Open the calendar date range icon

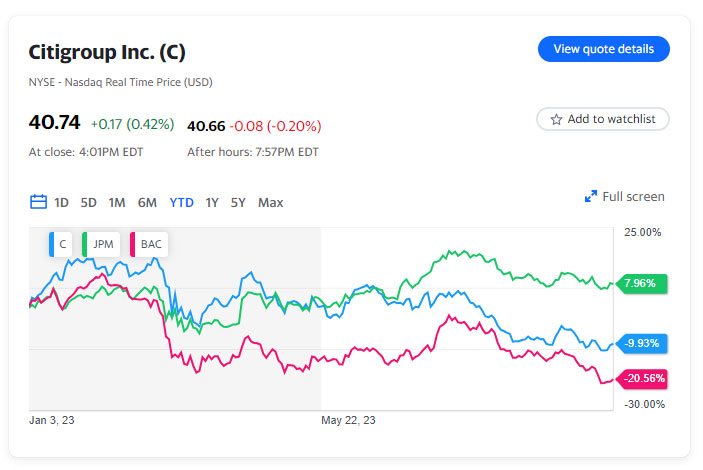coord(39,202)
